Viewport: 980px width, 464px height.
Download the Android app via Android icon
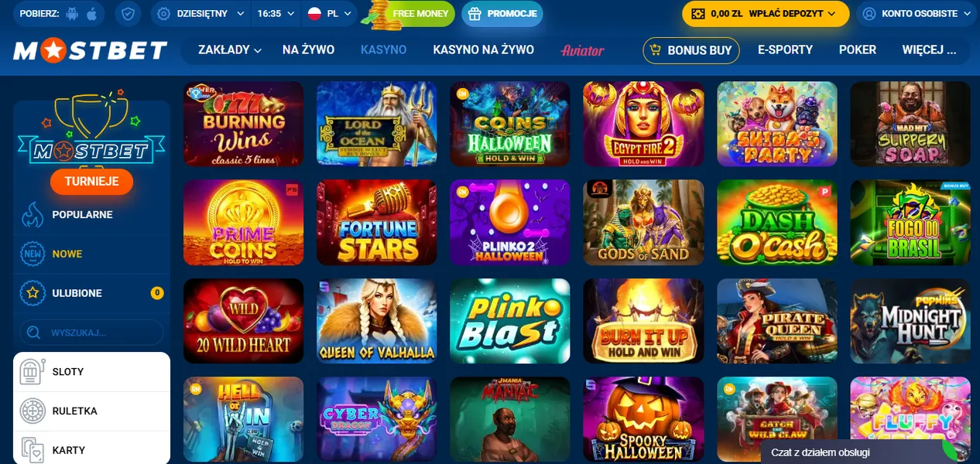tap(73, 14)
